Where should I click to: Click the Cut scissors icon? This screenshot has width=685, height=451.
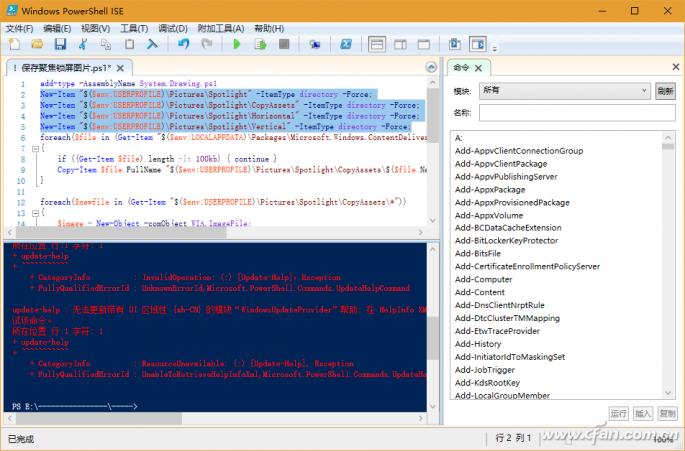(x=83, y=45)
